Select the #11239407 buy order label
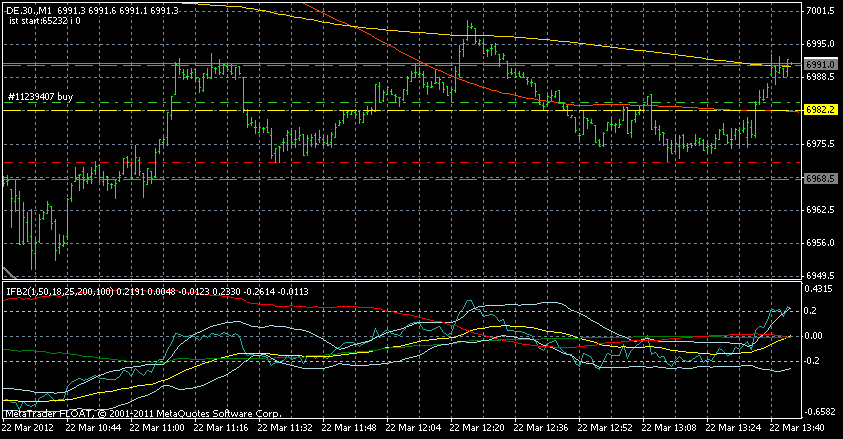Viewport: 843px width, 439px height. [x=40, y=97]
